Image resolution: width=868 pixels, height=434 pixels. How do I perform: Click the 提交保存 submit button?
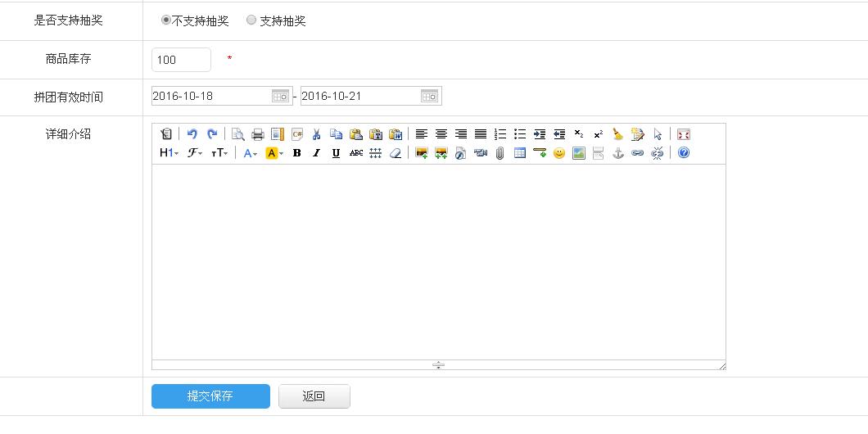point(210,396)
